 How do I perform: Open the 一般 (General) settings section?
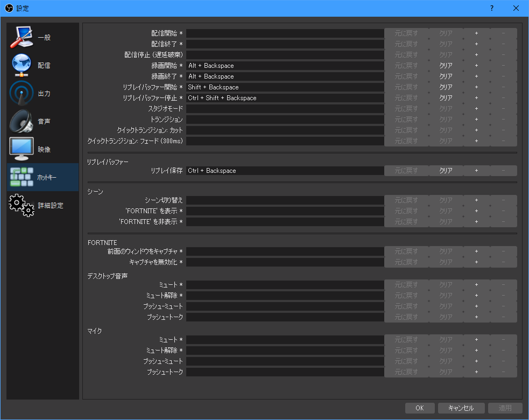[43, 37]
